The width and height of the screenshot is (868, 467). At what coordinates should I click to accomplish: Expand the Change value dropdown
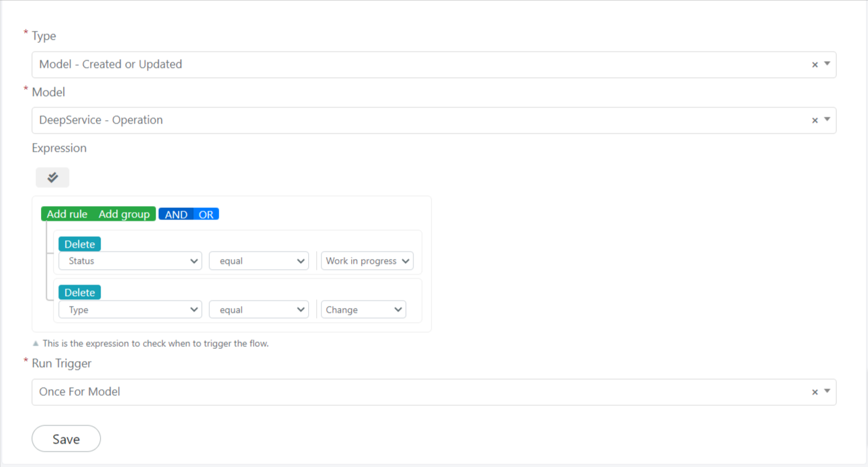tap(363, 309)
